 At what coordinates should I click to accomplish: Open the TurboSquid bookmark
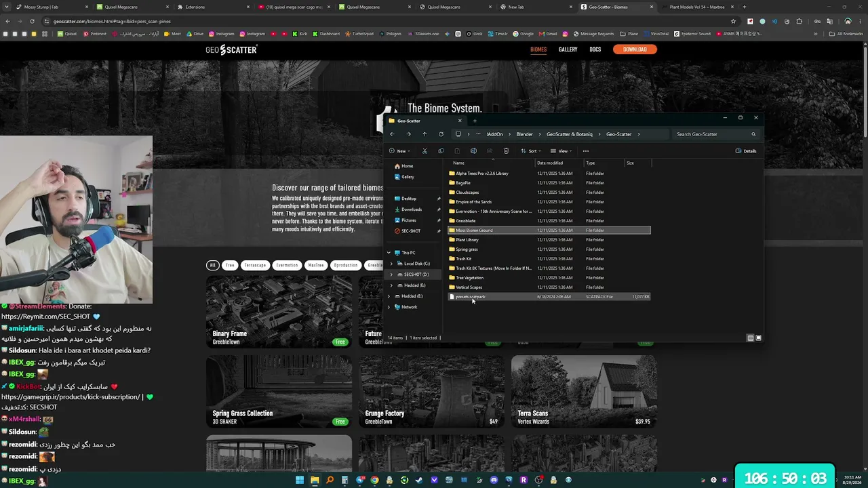pos(359,34)
